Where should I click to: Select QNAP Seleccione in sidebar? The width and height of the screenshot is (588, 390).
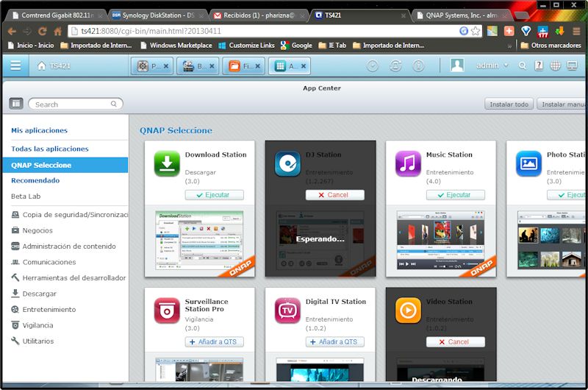coord(65,165)
